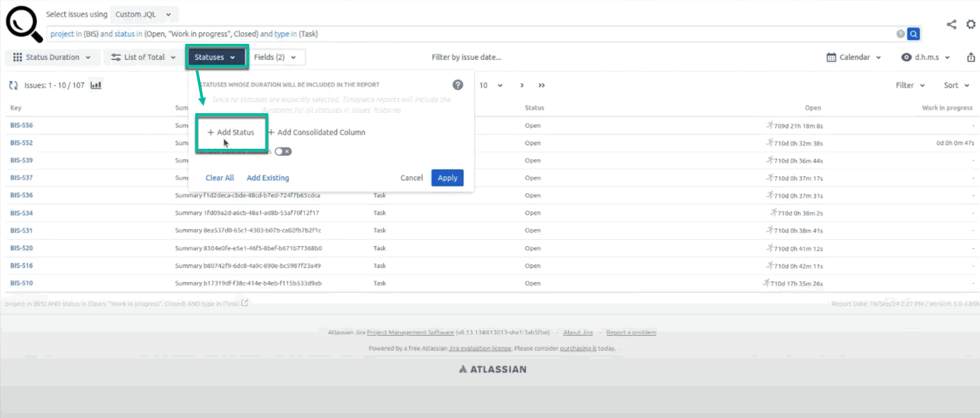Open the Sort menu
This screenshot has width=980, height=418.
pos(956,85)
